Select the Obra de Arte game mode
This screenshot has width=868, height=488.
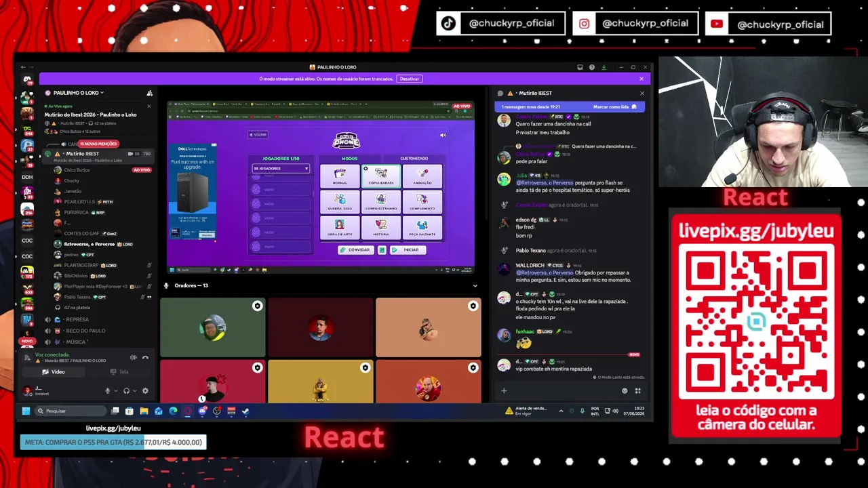coord(340,227)
